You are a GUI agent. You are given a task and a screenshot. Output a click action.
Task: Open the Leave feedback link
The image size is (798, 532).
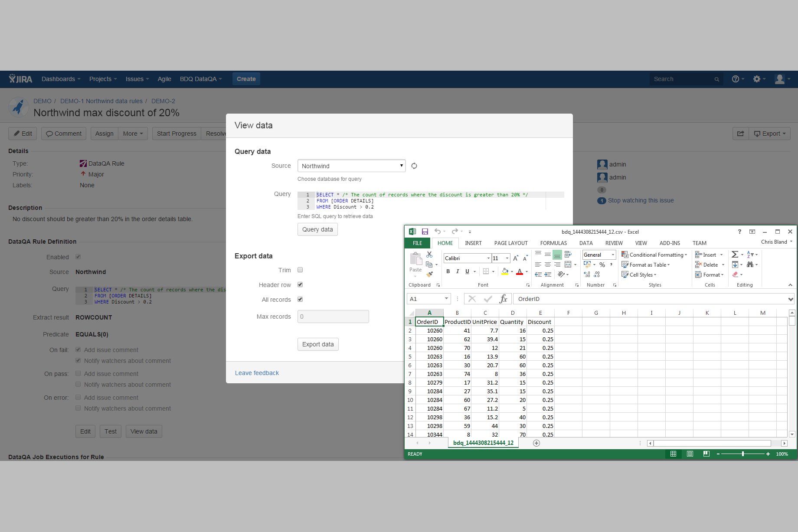click(257, 373)
